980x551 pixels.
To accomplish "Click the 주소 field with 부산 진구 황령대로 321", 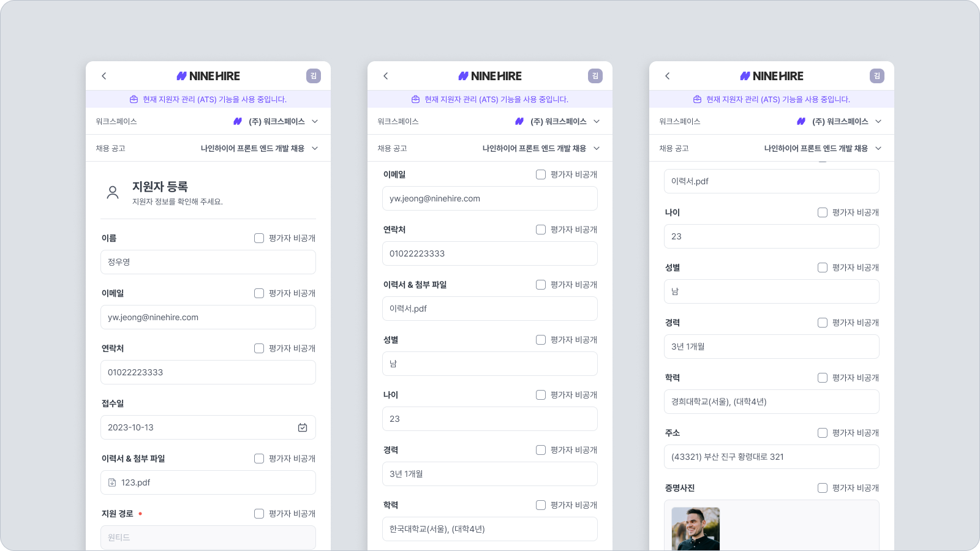I will pos(772,457).
